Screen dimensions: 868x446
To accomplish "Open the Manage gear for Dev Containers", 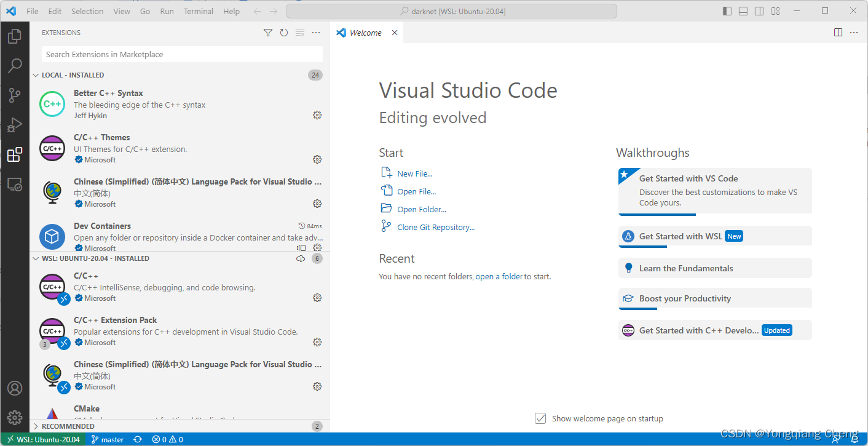I will (x=317, y=247).
